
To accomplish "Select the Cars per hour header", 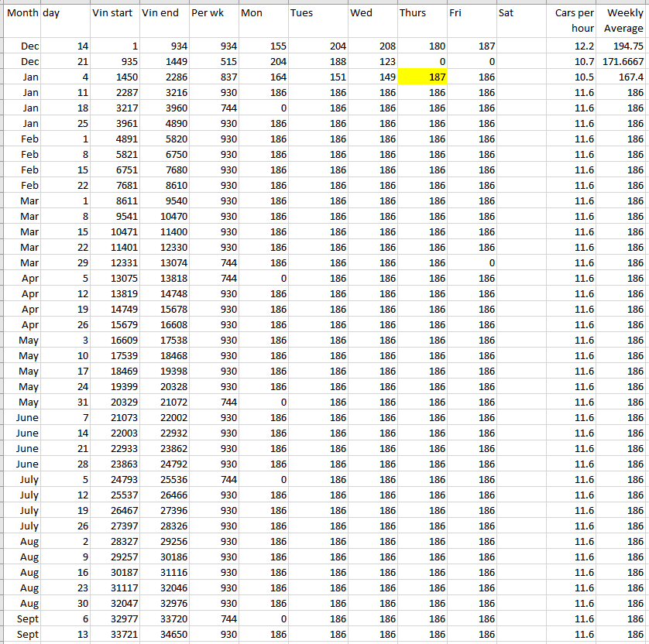I will tap(572, 20).
